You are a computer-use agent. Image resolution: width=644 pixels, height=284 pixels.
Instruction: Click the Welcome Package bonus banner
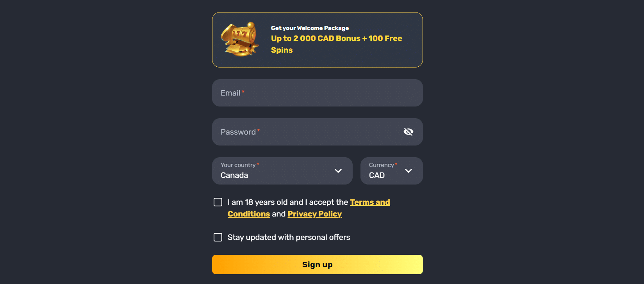[317, 39]
